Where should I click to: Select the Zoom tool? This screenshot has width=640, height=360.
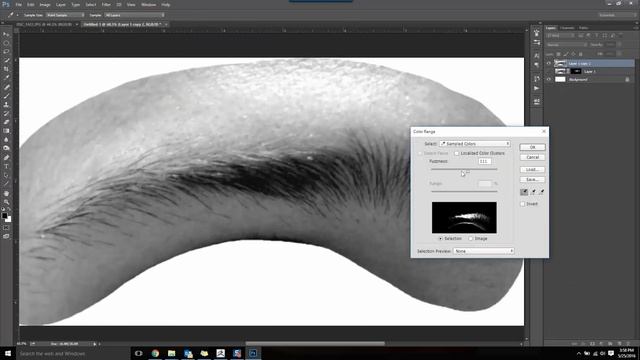point(6,202)
